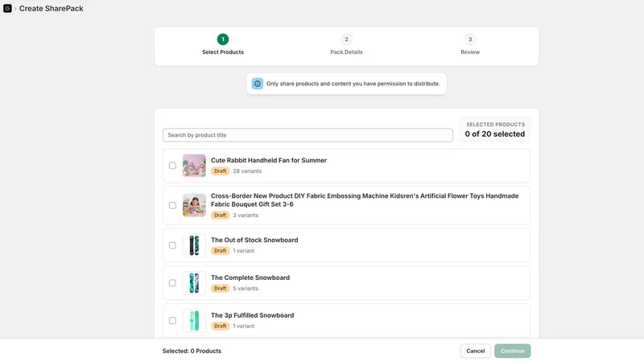The height and width of the screenshot is (362, 644).
Task: Click the Cross-Border New Product DIY Fabric title
Action: pos(365,200)
